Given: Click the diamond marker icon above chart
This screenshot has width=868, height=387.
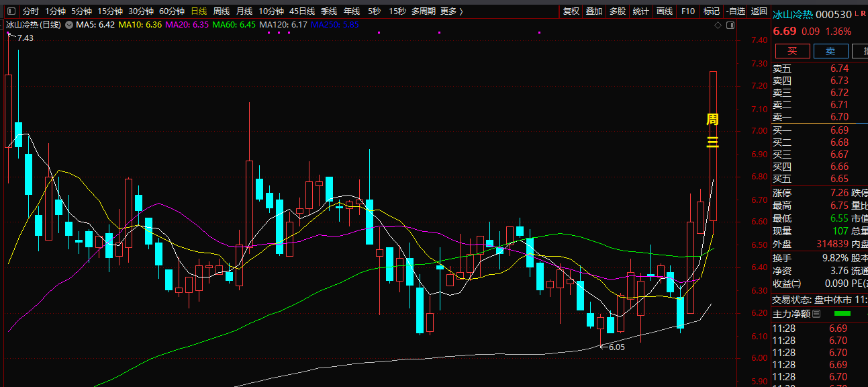Looking at the screenshot, I should pyautogui.click(x=718, y=25).
